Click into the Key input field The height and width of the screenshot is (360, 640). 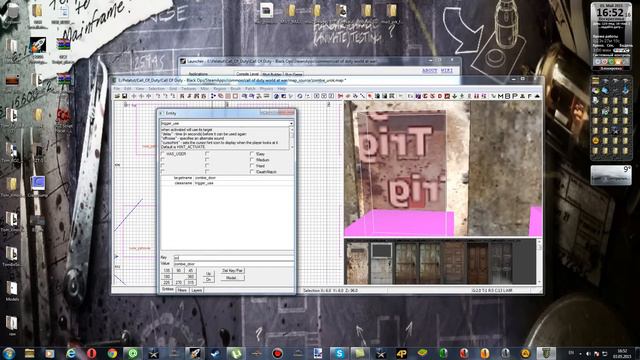[233, 258]
